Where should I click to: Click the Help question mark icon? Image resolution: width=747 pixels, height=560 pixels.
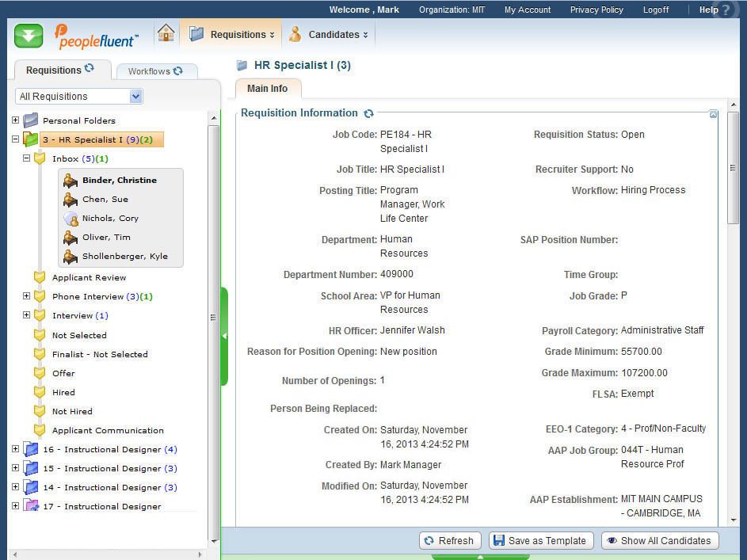click(x=726, y=10)
